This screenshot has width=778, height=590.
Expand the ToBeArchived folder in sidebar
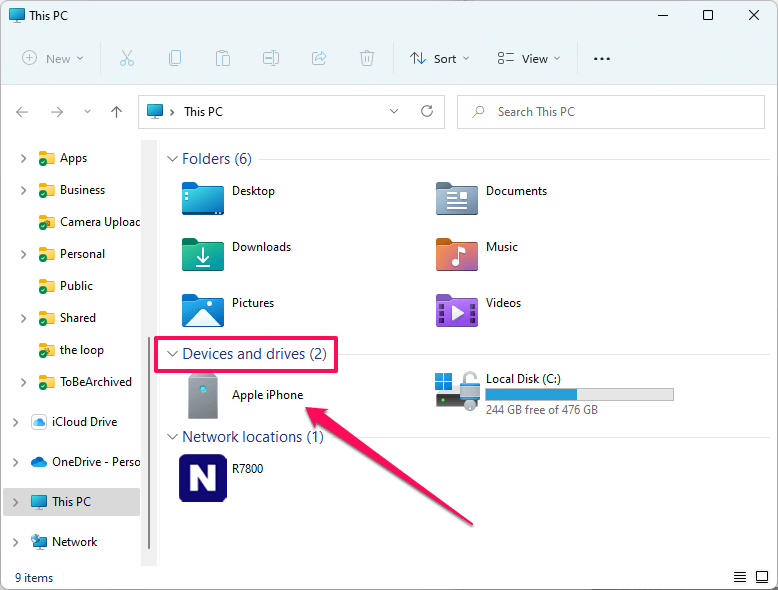(x=23, y=382)
